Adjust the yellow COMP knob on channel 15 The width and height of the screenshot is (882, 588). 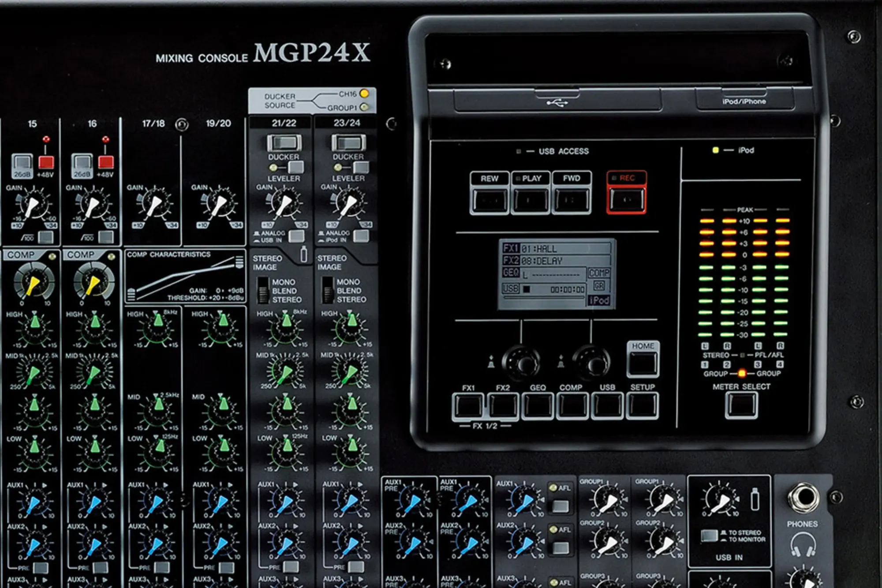[34, 282]
